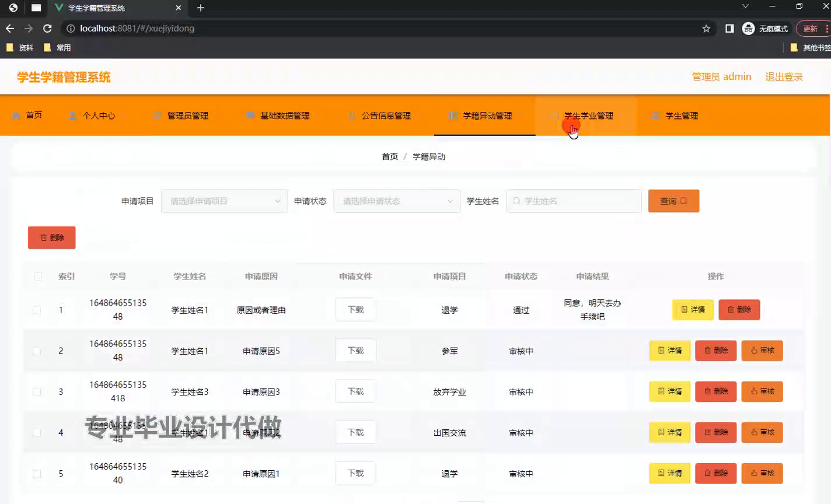Click the incognito 无痕模式 icon

pyautogui.click(x=764, y=28)
